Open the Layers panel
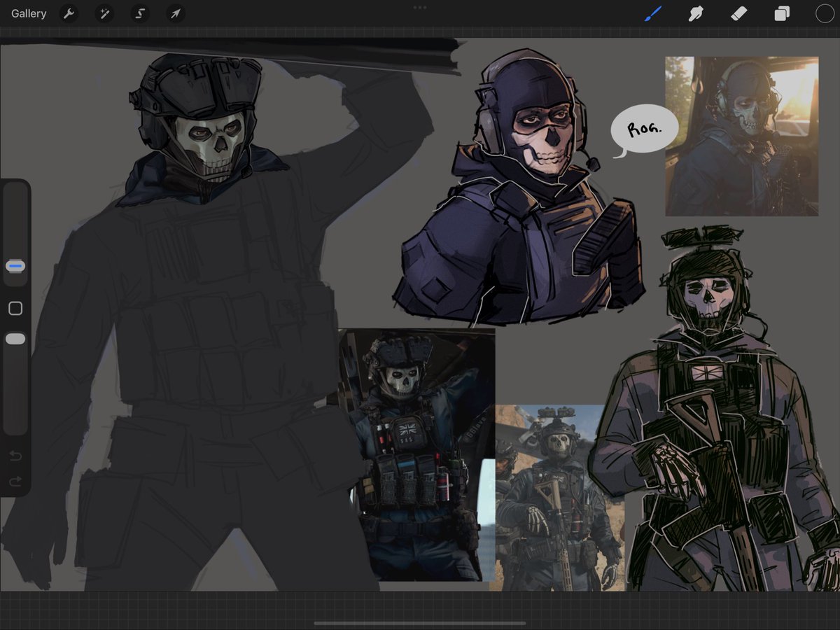Image resolution: width=840 pixels, height=630 pixels. coord(782,13)
